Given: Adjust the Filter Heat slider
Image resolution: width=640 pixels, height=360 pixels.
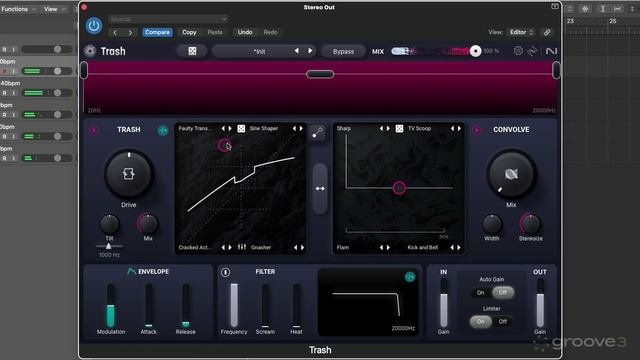Looking at the screenshot, I should (296, 306).
